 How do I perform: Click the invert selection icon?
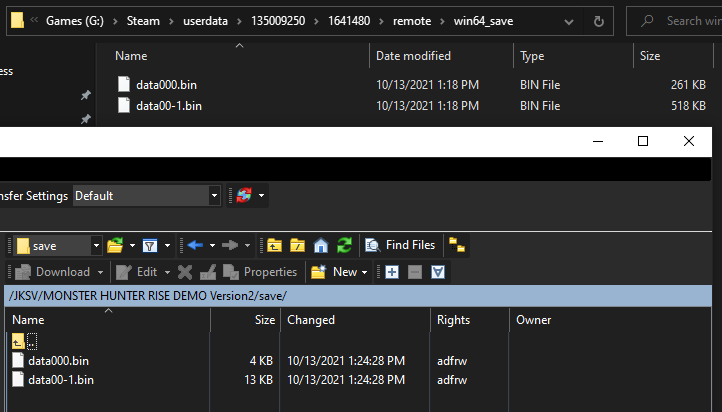[x=438, y=272]
